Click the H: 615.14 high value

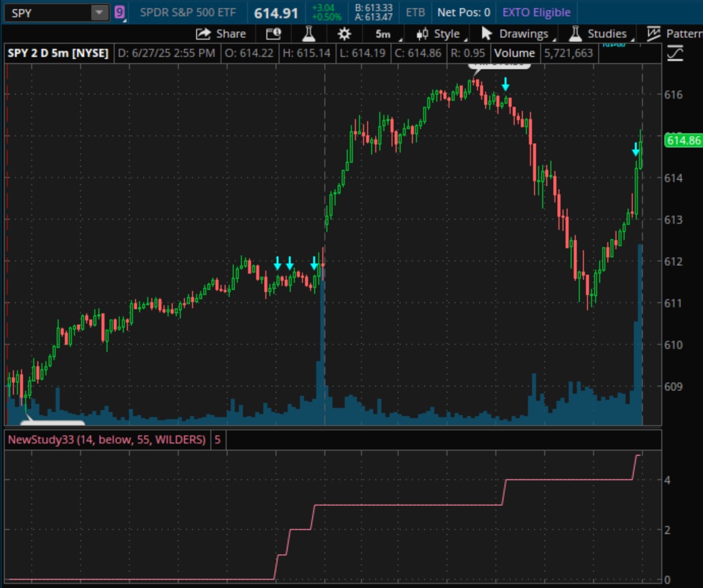tap(306, 54)
